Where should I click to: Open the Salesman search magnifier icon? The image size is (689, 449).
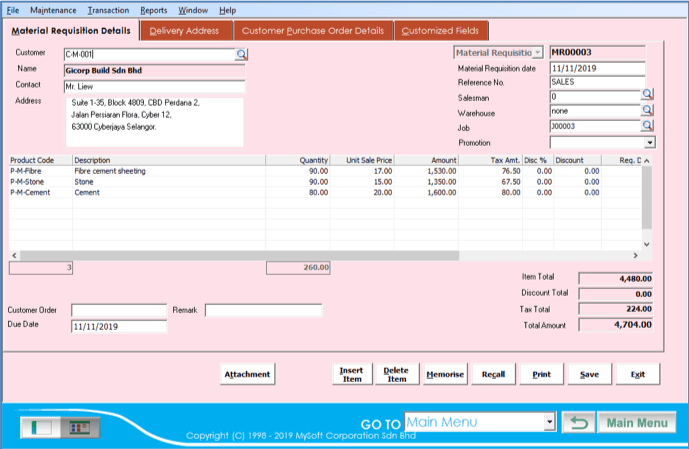click(x=647, y=94)
